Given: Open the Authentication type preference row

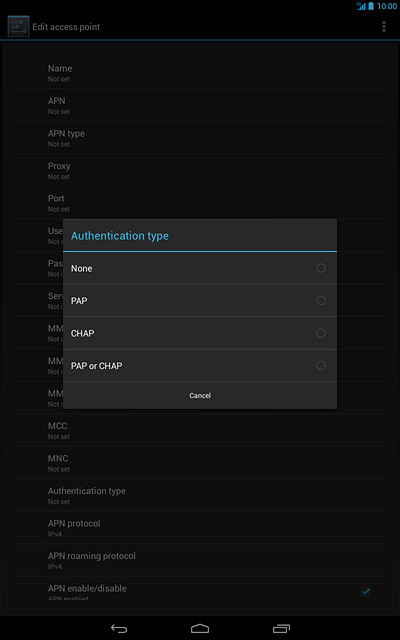Looking at the screenshot, I should point(200,495).
